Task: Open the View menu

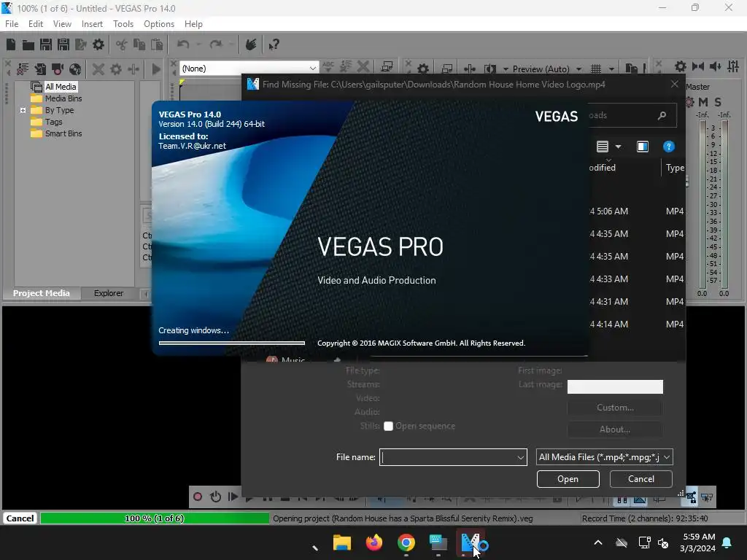Action: pyautogui.click(x=63, y=24)
